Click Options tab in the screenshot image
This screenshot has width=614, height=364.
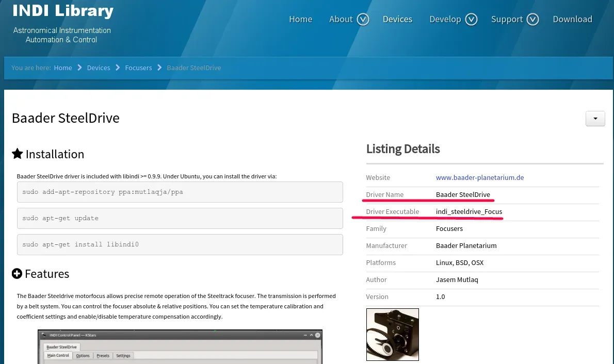(83, 355)
